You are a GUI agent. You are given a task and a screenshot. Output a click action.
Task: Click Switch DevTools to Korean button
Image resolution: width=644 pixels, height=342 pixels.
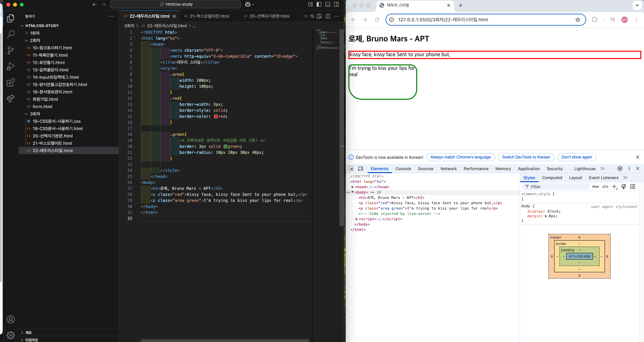(526, 157)
